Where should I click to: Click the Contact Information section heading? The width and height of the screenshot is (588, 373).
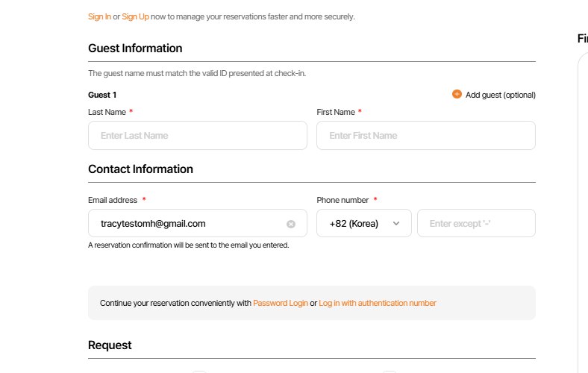[x=140, y=169]
